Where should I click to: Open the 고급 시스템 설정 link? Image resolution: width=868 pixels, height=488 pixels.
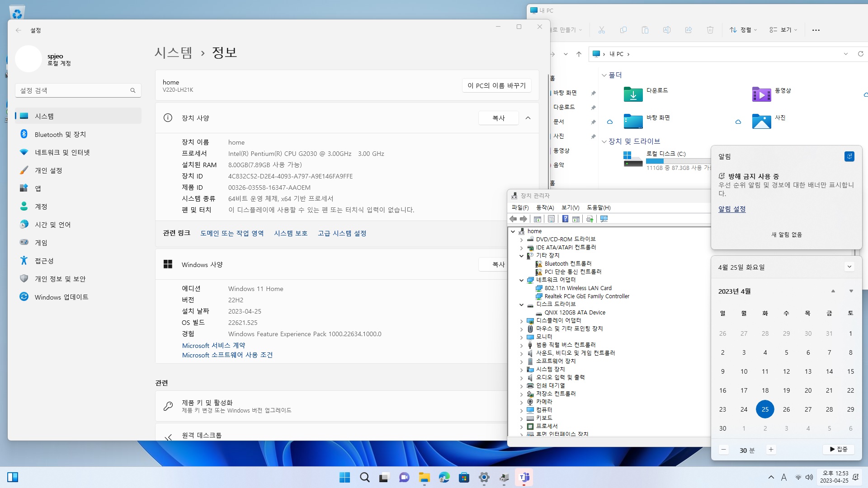[x=342, y=233]
